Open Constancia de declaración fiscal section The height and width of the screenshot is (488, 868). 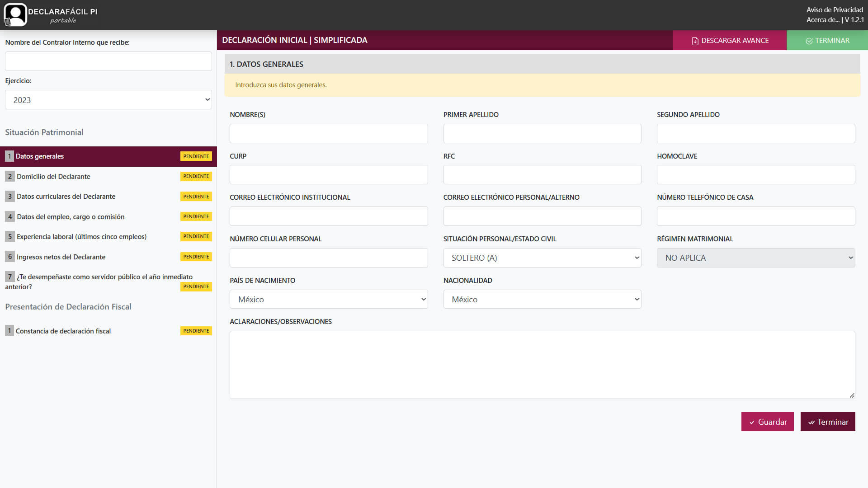pyautogui.click(x=108, y=331)
